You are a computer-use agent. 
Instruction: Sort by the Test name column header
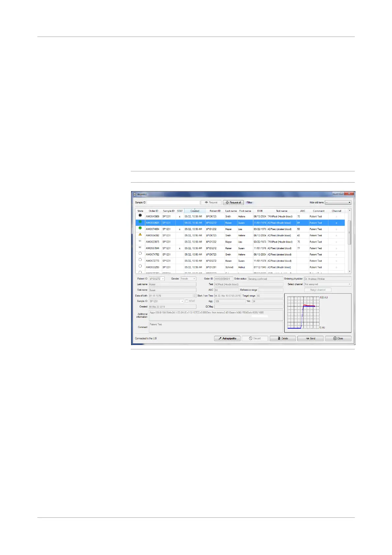pyautogui.click(x=282, y=211)
